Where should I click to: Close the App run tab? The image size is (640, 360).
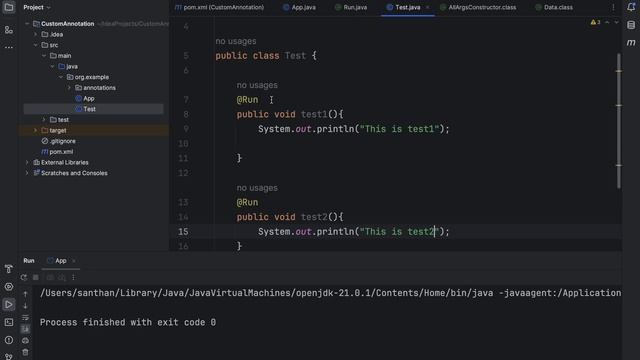(74, 261)
